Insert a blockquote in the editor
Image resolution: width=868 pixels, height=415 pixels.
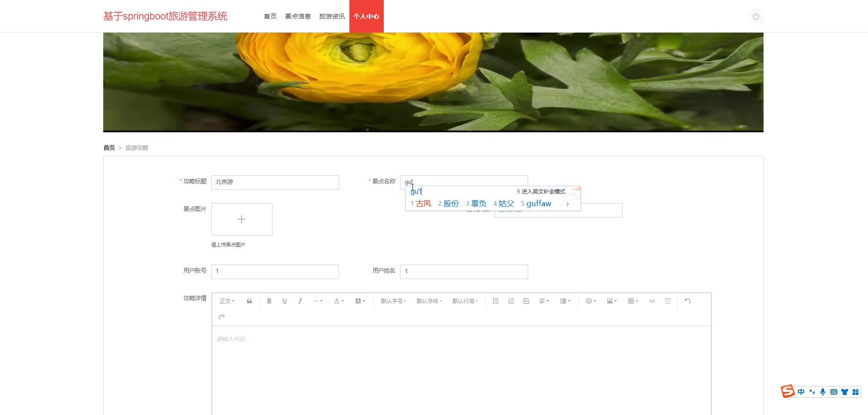click(249, 301)
